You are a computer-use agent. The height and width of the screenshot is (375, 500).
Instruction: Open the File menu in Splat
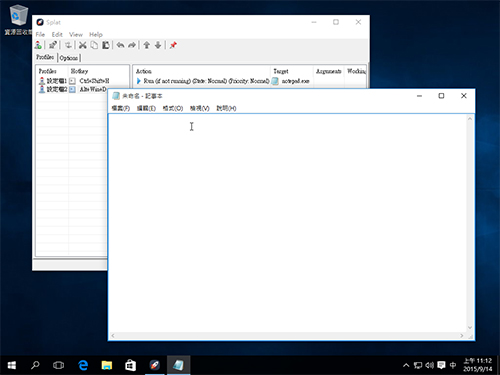40,34
